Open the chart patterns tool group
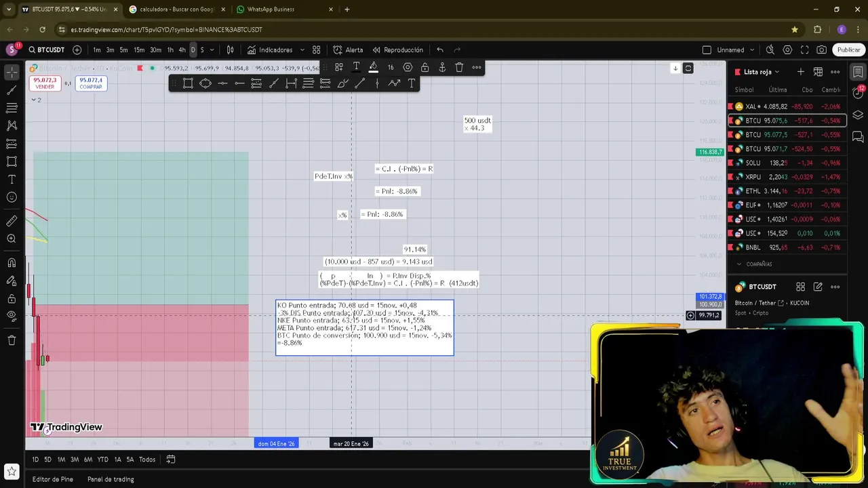 (x=12, y=125)
